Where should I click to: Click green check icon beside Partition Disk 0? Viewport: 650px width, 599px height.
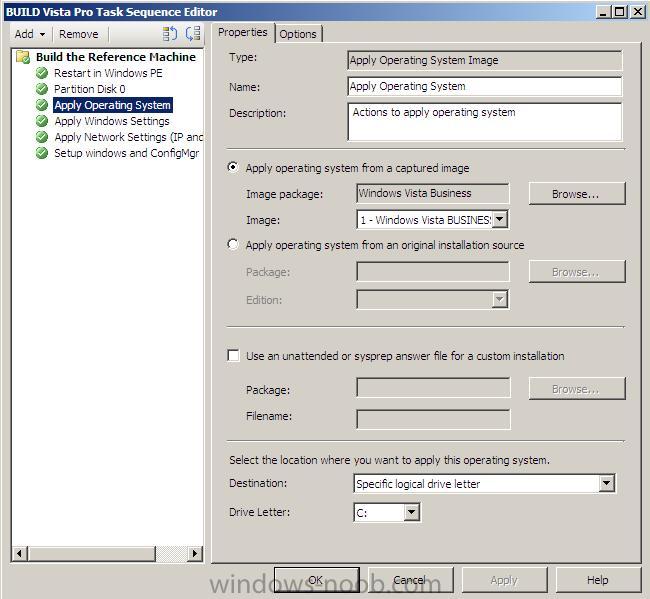click(42, 89)
